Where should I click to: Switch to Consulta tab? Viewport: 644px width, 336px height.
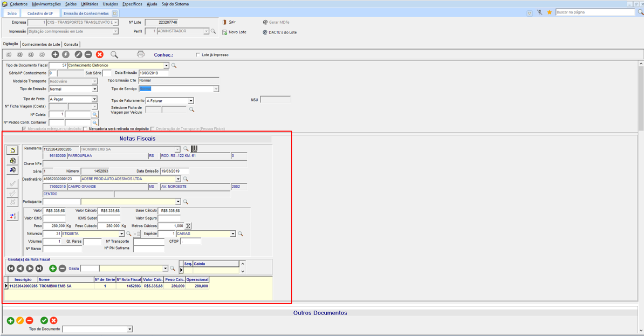point(71,44)
